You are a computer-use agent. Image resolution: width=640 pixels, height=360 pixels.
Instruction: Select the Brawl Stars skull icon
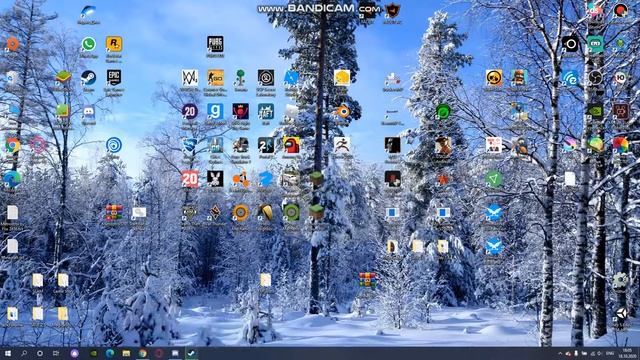click(494, 78)
